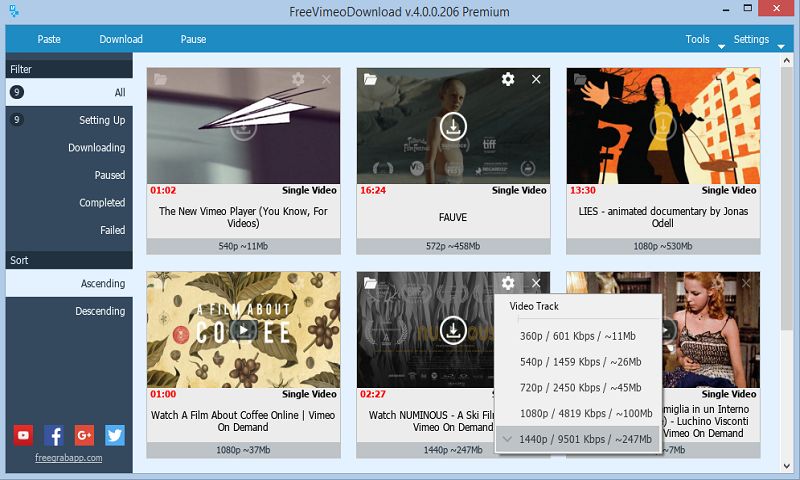The height and width of the screenshot is (480, 800).
Task: Select the All filter
Action: point(69,92)
